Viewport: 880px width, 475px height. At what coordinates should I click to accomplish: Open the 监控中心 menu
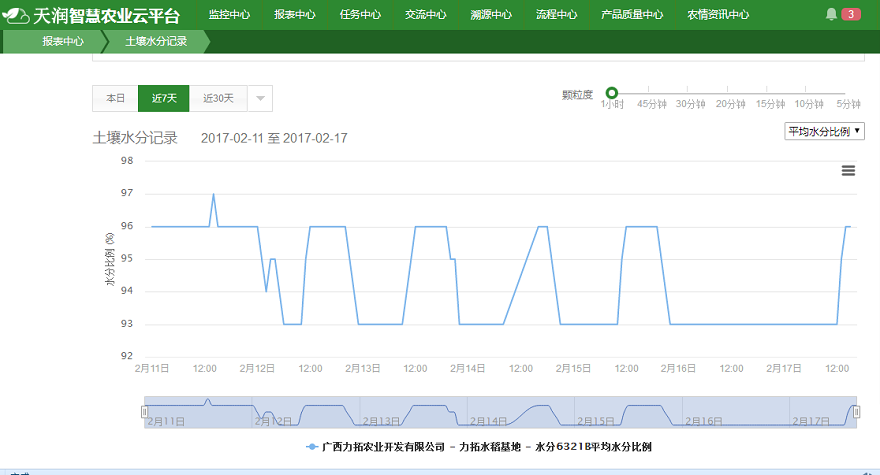point(229,15)
